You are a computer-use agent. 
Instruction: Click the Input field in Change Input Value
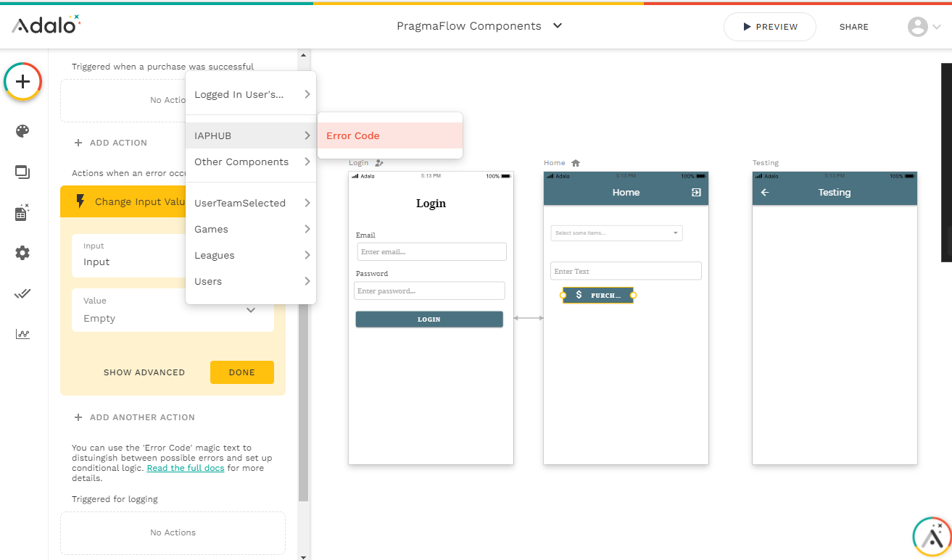[129, 256]
